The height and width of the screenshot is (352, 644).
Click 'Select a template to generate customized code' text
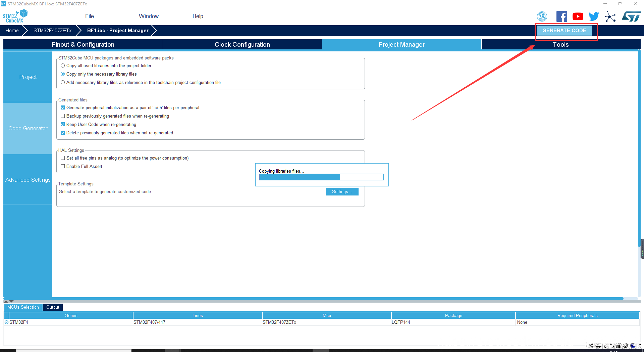coord(105,191)
